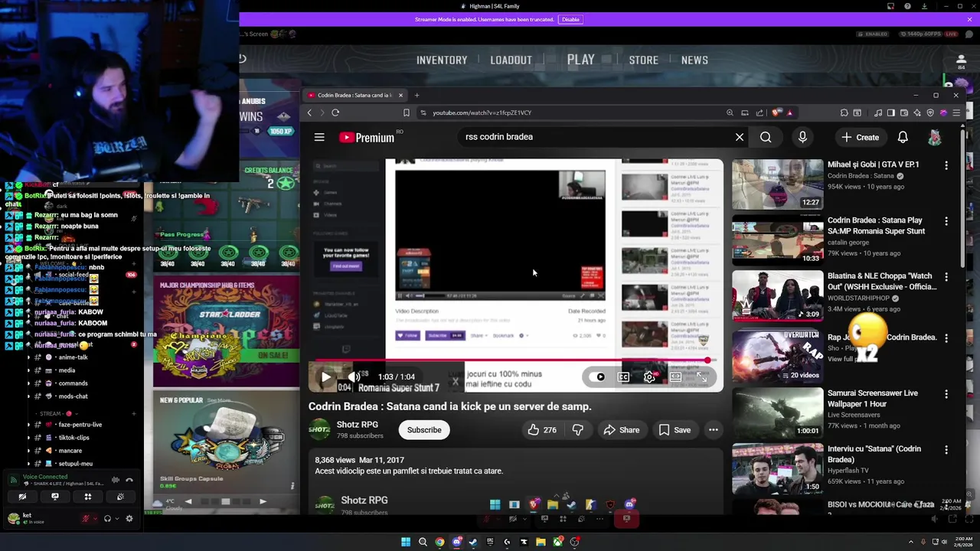Image resolution: width=980 pixels, height=551 pixels.
Task: Select PLAY in game menu
Action: 580,60
